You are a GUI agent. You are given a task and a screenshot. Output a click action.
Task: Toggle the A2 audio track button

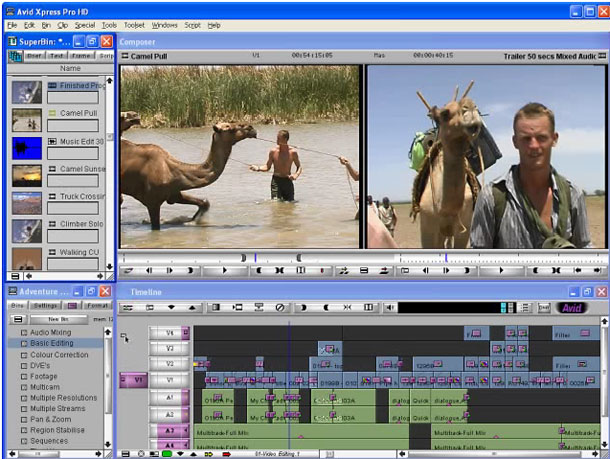point(170,415)
